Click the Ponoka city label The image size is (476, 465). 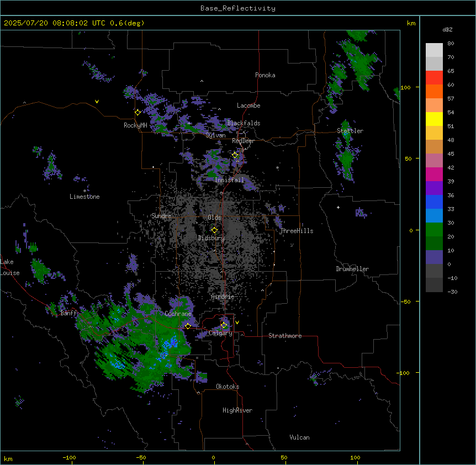coord(265,75)
